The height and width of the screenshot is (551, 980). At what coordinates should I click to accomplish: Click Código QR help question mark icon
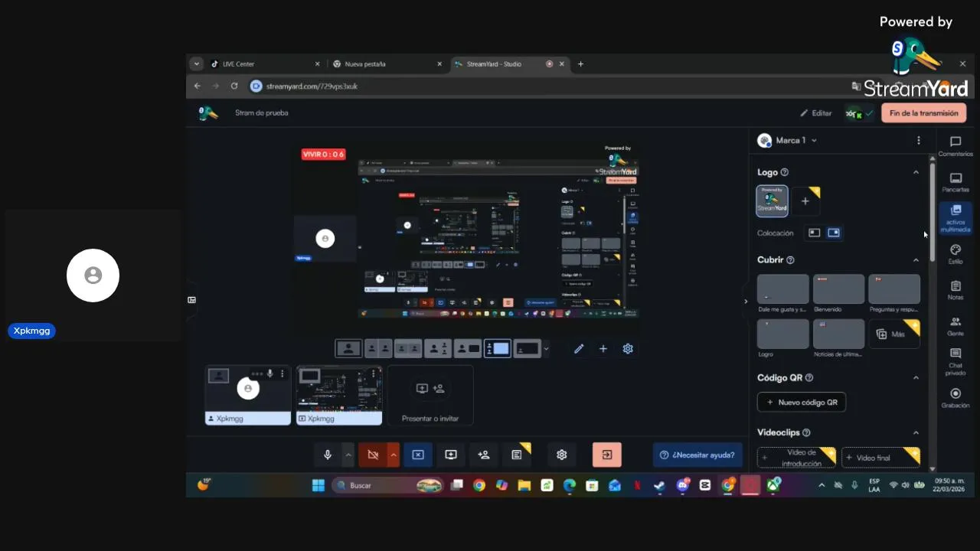[x=809, y=378]
